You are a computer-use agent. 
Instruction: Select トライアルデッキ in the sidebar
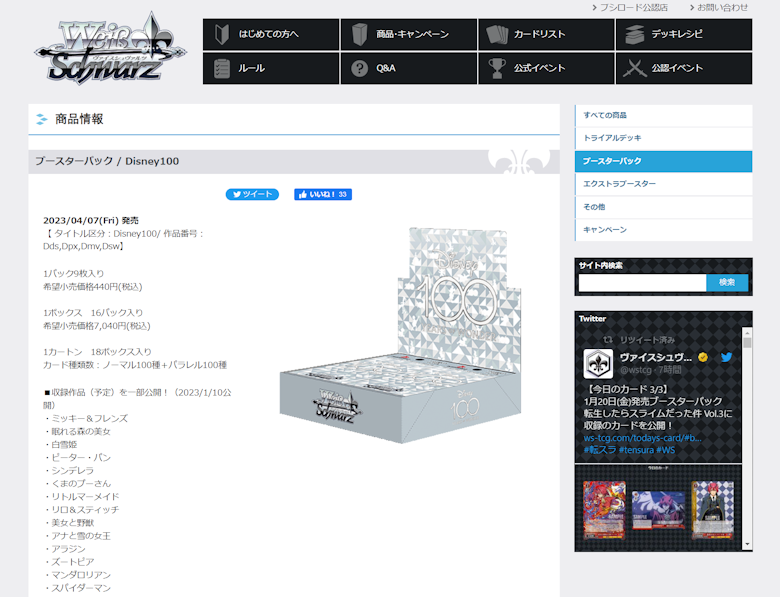pos(663,138)
